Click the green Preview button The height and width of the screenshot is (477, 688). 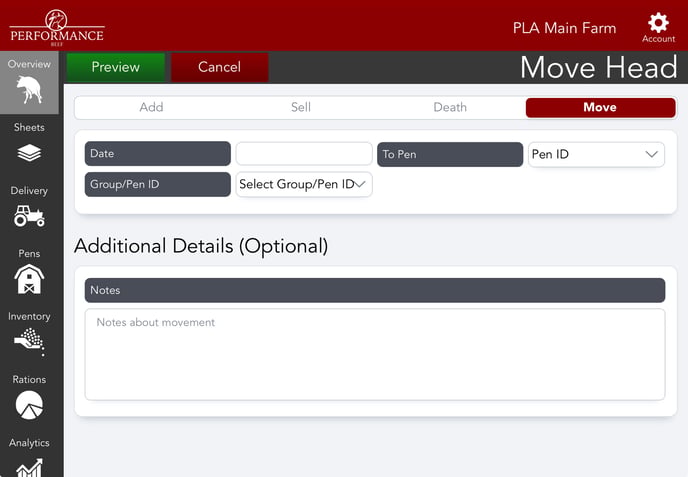pyautogui.click(x=116, y=67)
